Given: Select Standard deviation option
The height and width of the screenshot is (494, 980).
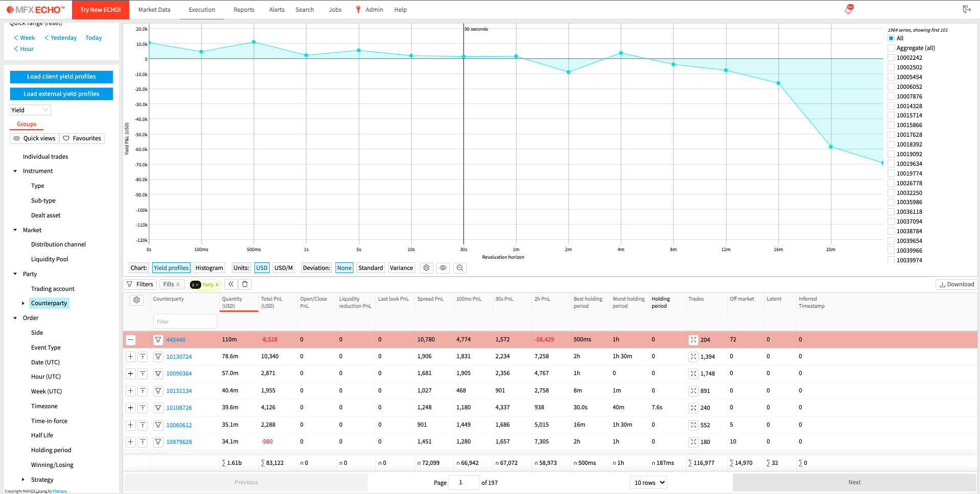Looking at the screenshot, I should [371, 268].
